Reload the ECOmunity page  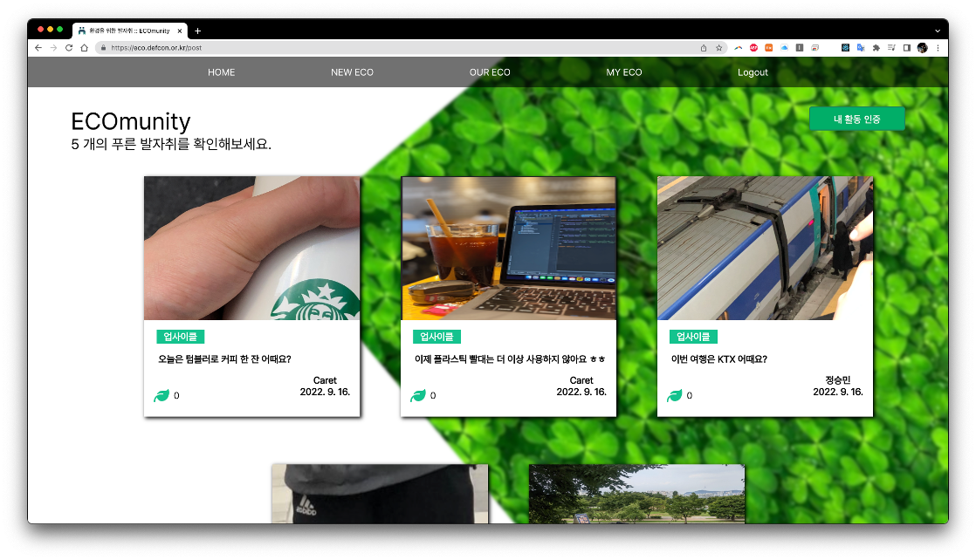(x=69, y=48)
